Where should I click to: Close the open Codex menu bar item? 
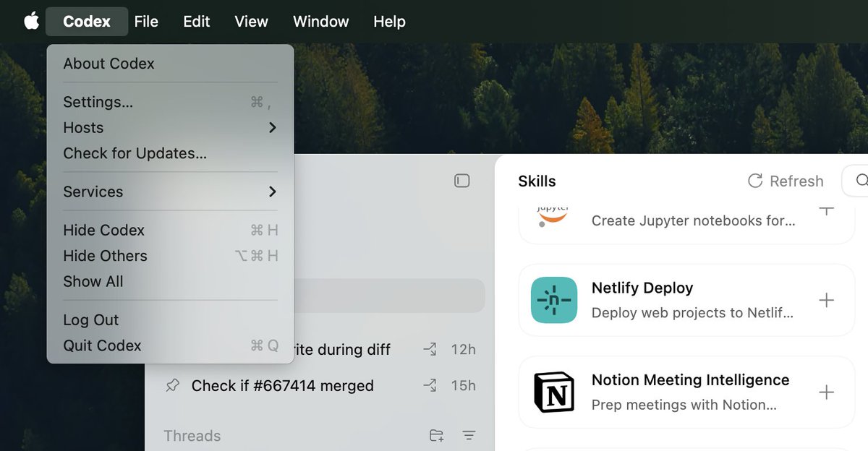(x=87, y=22)
